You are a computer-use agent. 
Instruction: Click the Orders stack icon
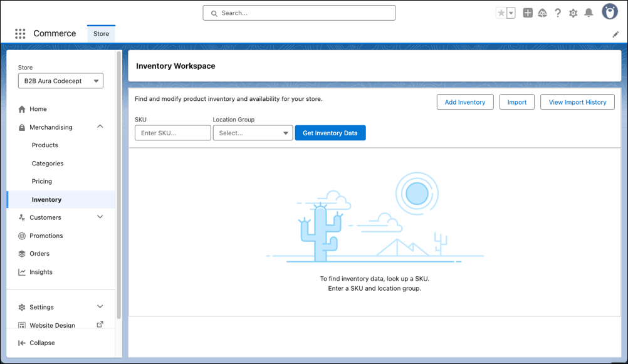click(22, 254)
